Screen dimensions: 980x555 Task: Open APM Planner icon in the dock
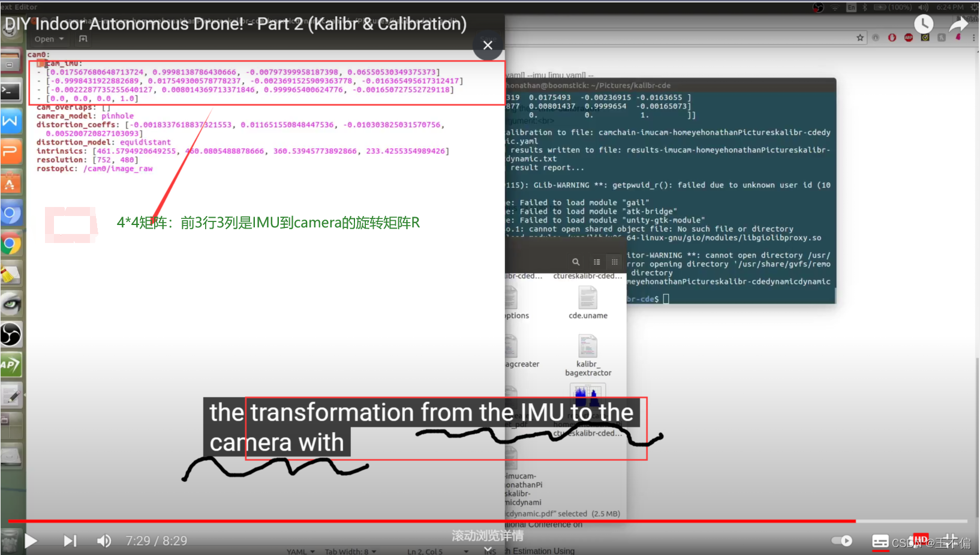click(x=11, y=365)
